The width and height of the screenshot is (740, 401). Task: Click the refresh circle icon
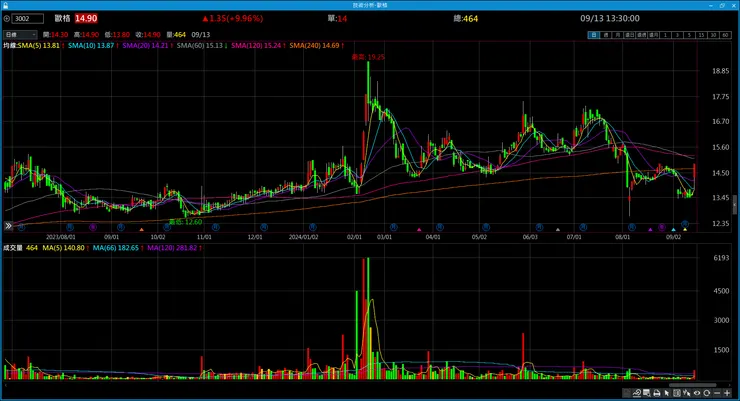click(706, 393)
